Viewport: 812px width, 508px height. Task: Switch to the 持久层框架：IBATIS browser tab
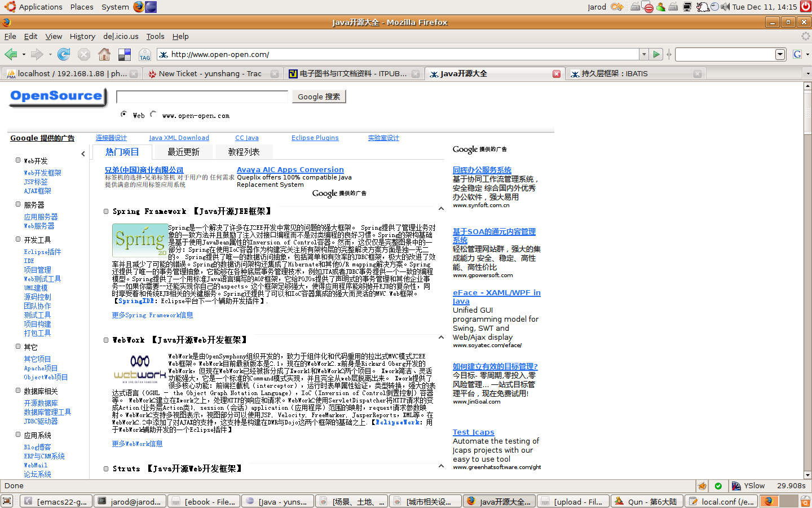click(x=636, y=74)
